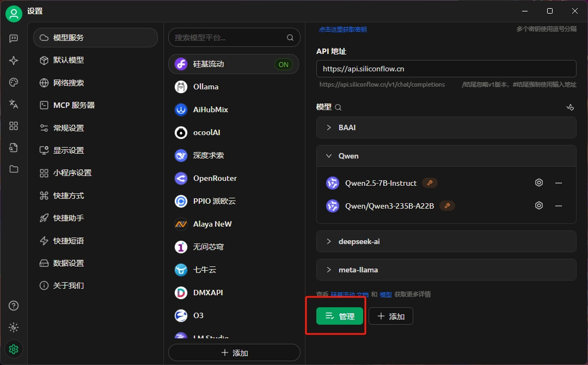This screenshot has height=365, width=588.
Task: Click the settings gear sidebar icon
Action: click(x=14, y=349)
